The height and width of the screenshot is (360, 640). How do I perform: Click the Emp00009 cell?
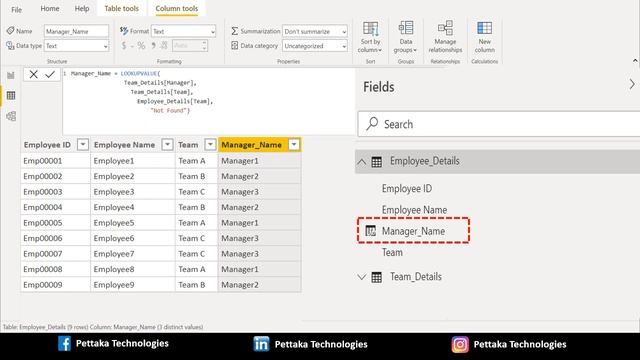coord(56,285)
